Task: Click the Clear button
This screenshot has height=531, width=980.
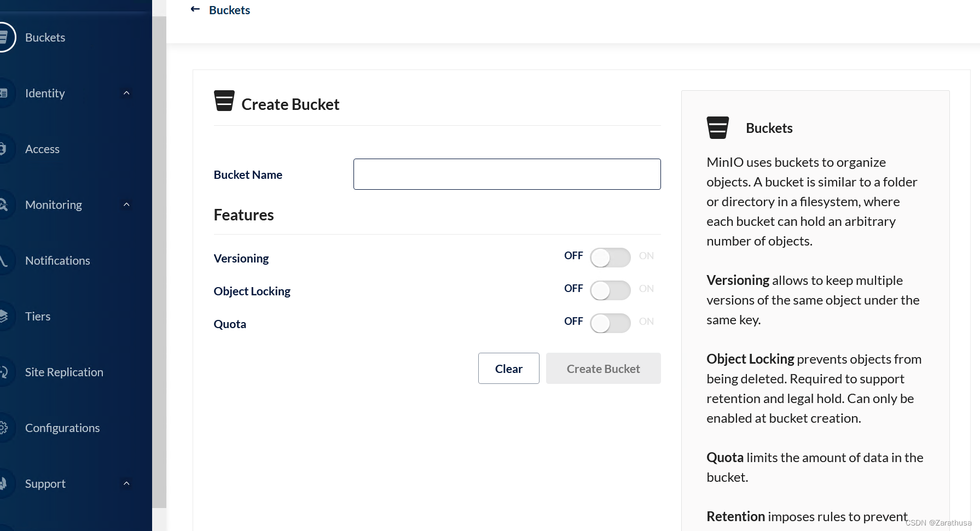Action: click(x=509, y=368)
